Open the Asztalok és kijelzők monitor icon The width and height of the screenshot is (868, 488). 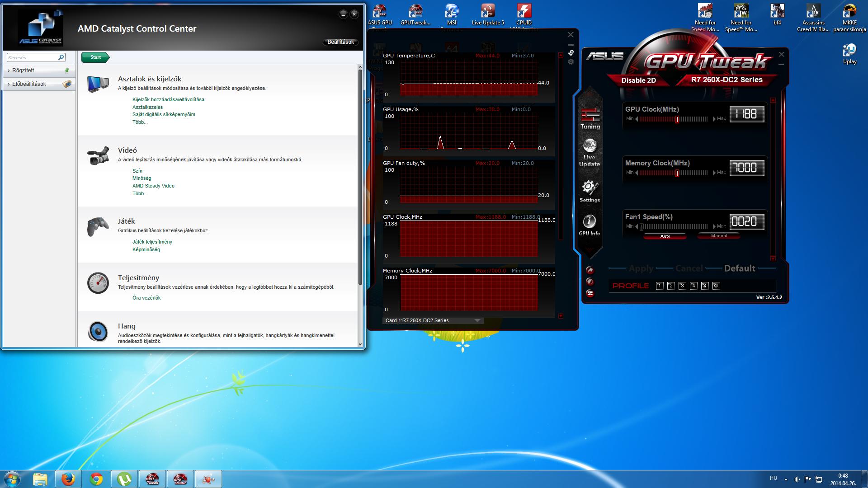pos(98,84)
